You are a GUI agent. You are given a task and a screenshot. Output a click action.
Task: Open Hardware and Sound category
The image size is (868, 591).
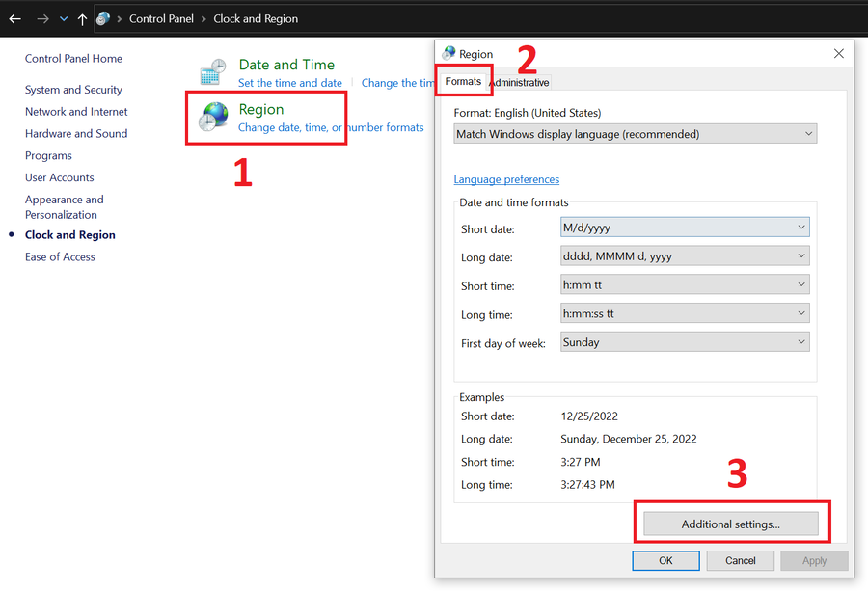tap(76, 134)
